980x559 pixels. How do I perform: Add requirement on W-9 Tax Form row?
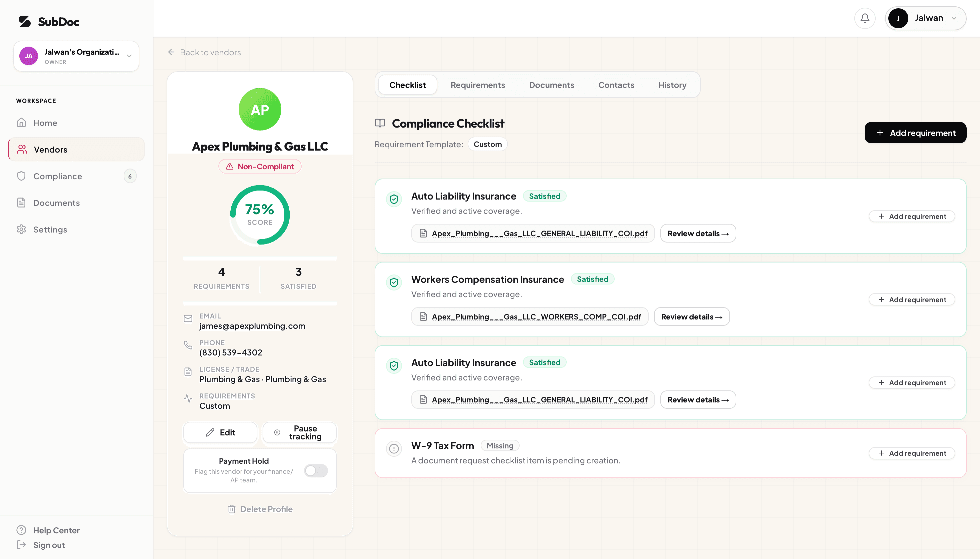point(912,453)
